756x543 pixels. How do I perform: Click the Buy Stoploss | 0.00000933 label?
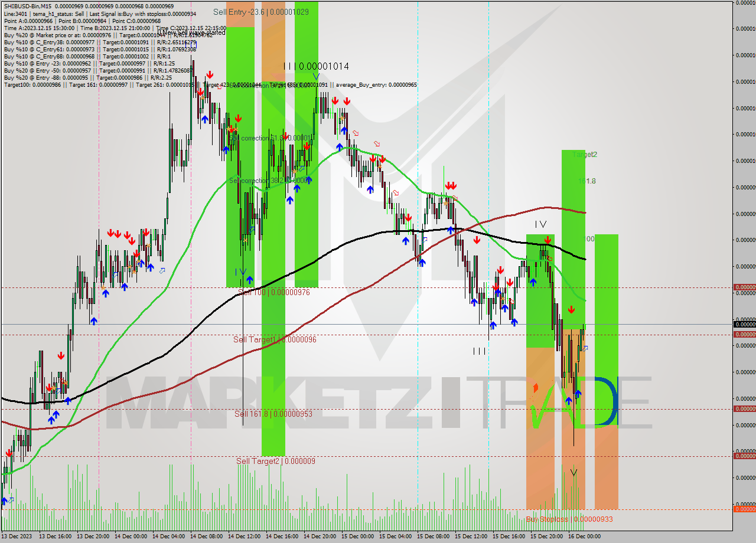[569, 519]
